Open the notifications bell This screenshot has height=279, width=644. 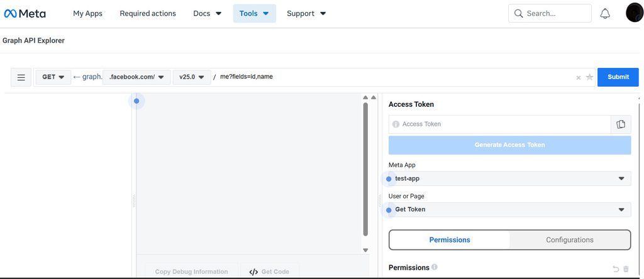tap(605, 14)
